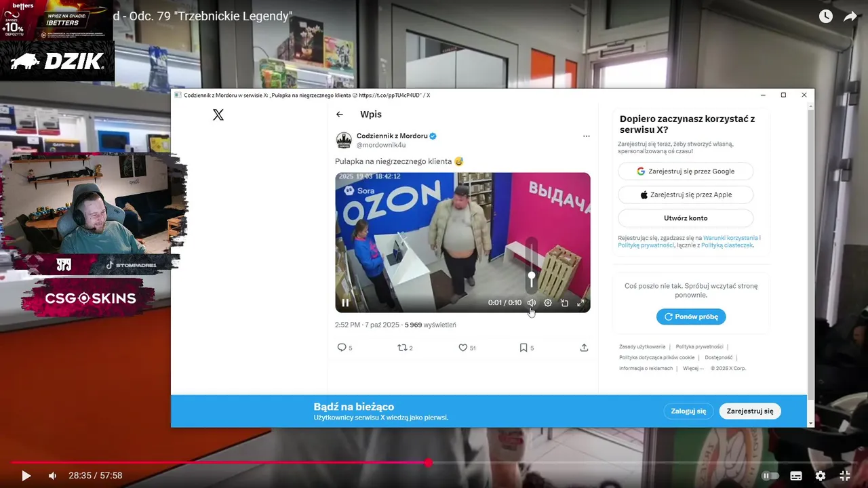Open the Polityką ciasteczek link
Image resolution: width=868 pixels, height=488 pixels.
pyautogui.click(x=726, y=245)
